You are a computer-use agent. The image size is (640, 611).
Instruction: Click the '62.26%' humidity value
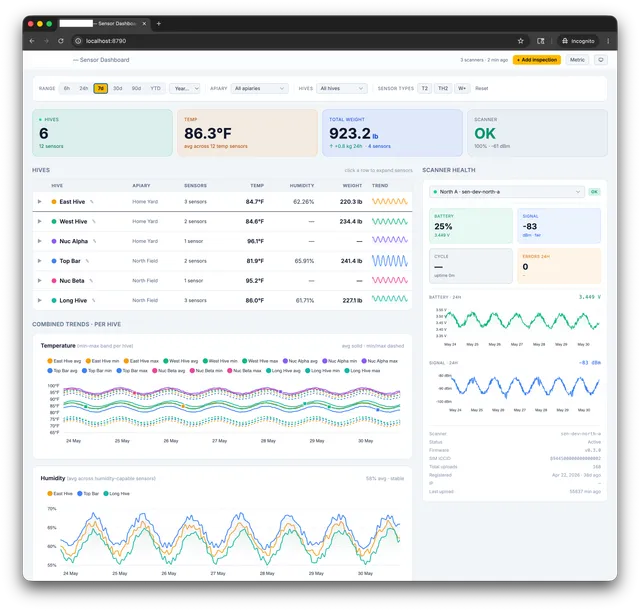coord(304,202)
